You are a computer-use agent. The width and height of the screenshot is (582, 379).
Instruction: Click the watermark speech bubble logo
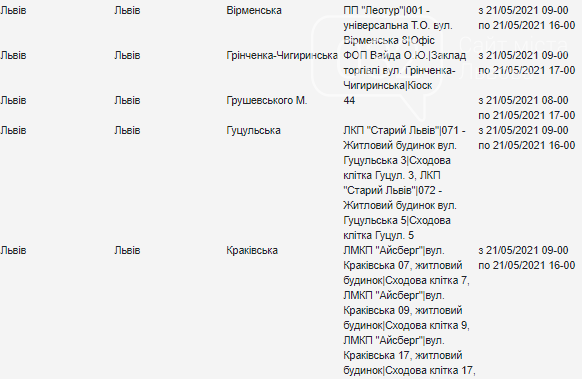click(377, 67)
